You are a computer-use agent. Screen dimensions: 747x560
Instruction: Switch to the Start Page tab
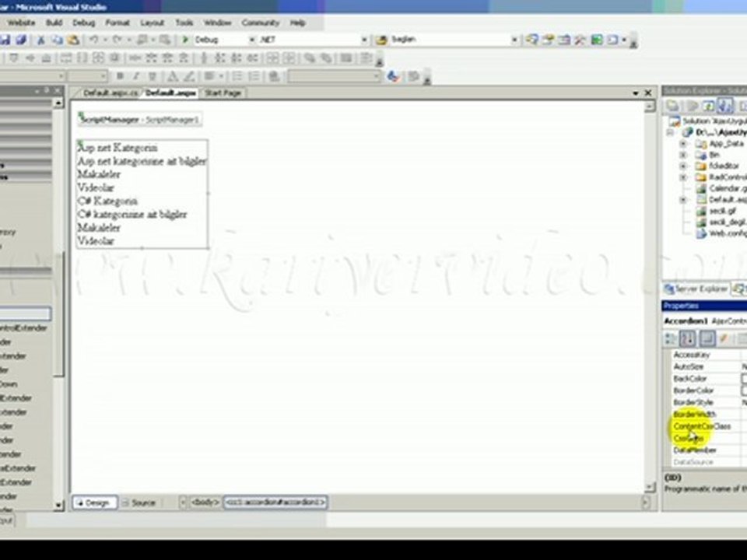point(223,93)
